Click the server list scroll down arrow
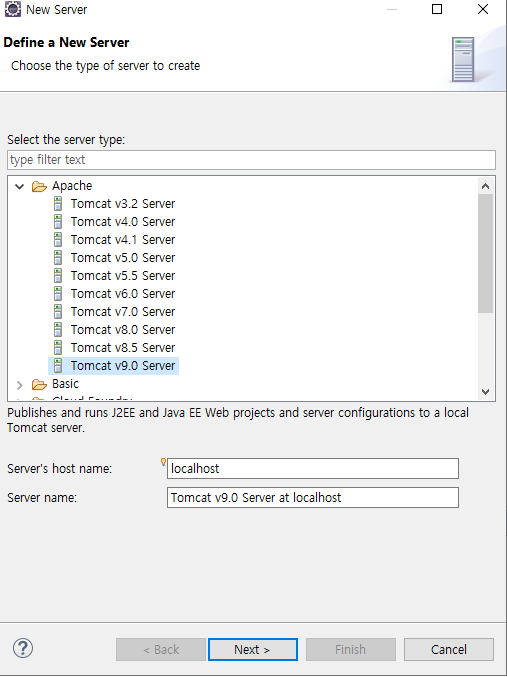 tap(485, 392)
